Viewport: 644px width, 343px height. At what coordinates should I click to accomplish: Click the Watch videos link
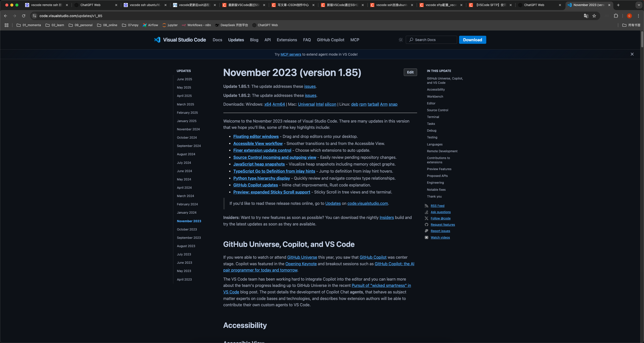tap(440, 238)
